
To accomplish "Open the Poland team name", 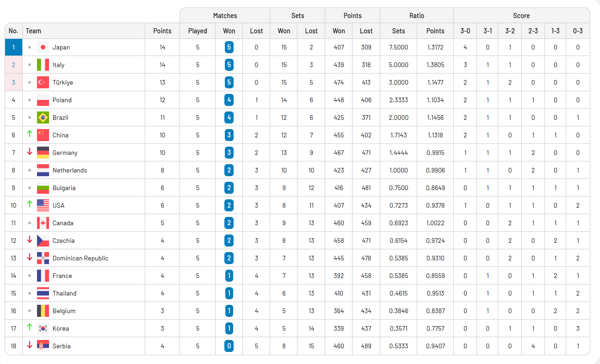I will pyautogui.click(x=62, y=100).
